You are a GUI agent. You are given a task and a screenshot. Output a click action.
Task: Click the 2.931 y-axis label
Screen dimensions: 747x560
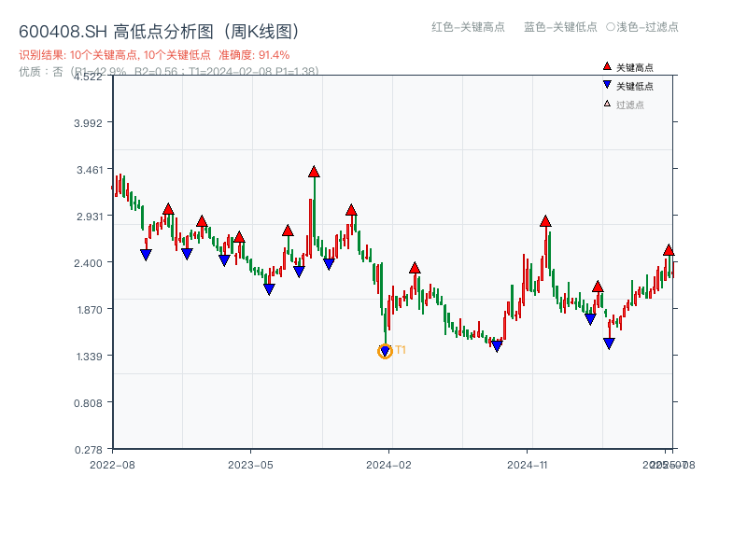tap(90, 217)
